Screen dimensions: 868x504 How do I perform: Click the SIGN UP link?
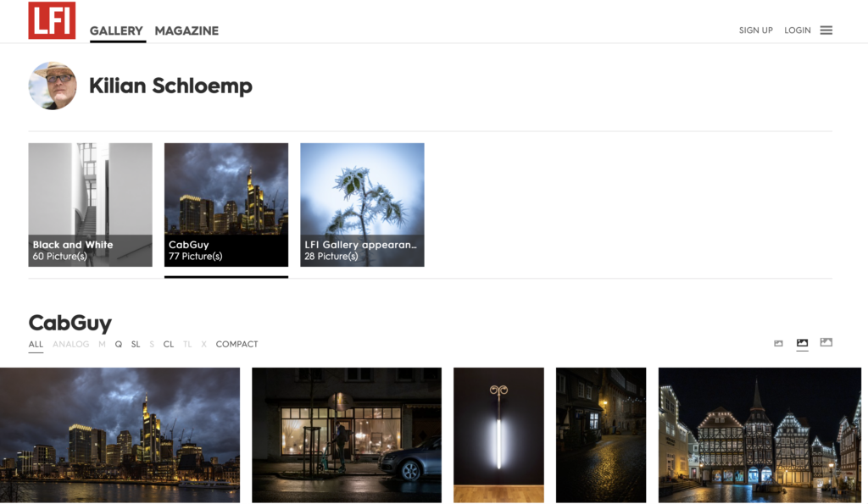tap(755, 30)
